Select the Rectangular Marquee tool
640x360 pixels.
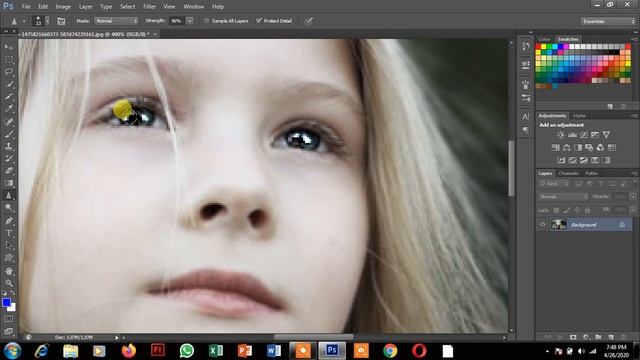(x=9, y=60)
